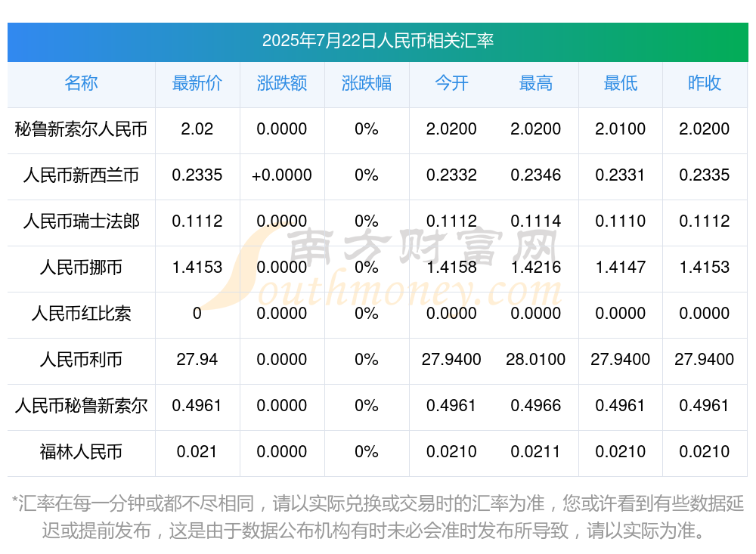756x554 pixels.
Task: Click the 1.4216 high value
Action: [x=536, y=267]
